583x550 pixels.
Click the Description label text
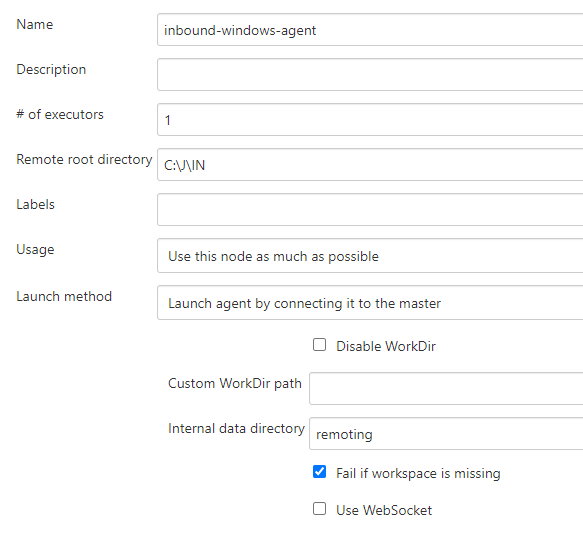point(51,70)
